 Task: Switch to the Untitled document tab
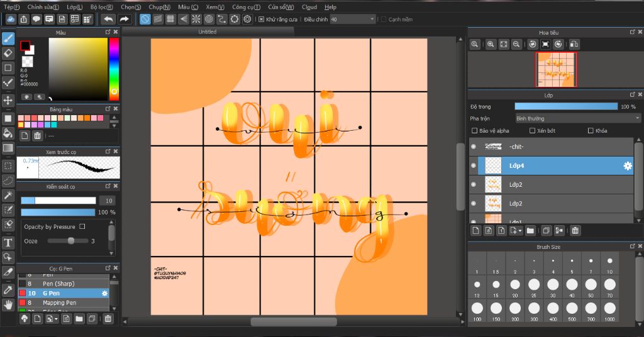(x=208, y=31)
